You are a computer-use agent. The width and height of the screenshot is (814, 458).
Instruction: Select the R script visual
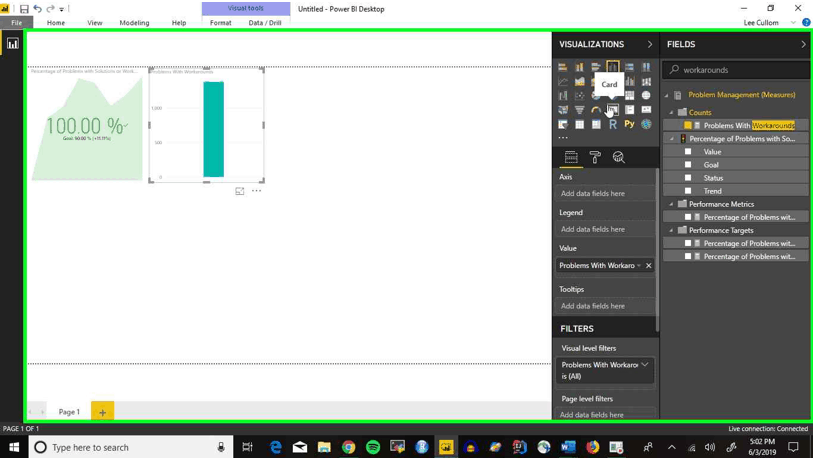[x=613, y=124]
